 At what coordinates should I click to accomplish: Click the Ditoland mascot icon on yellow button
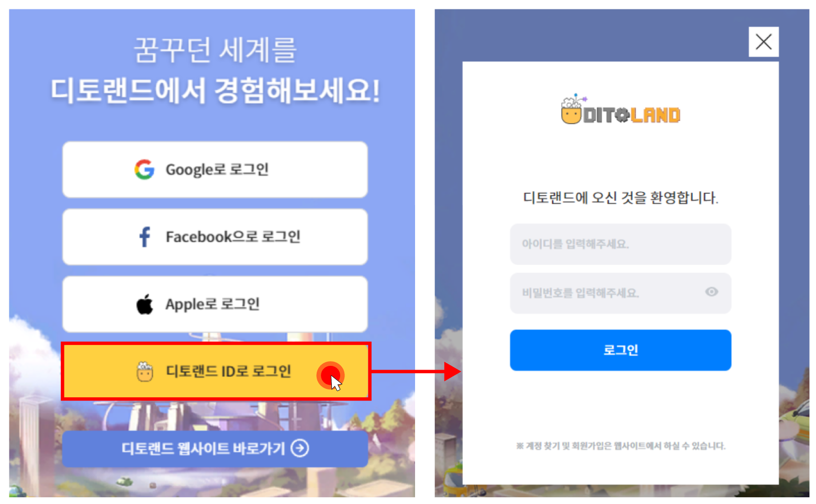tap(145, 372)
